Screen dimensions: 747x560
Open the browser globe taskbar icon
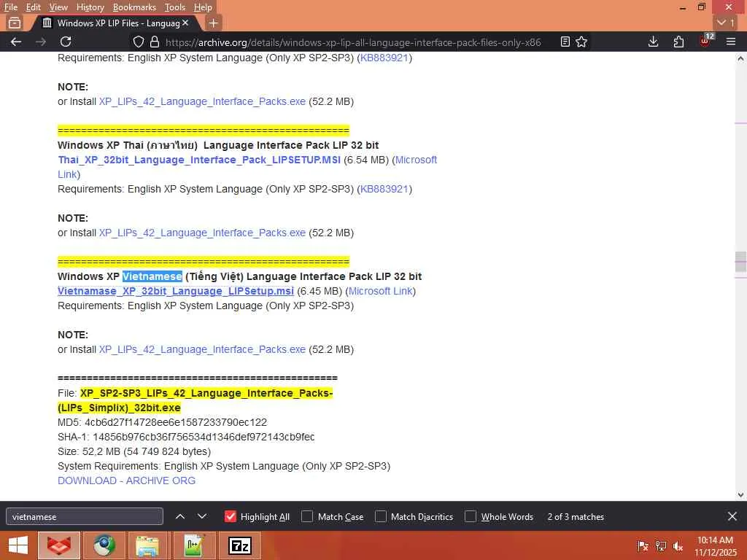[104, 545]
